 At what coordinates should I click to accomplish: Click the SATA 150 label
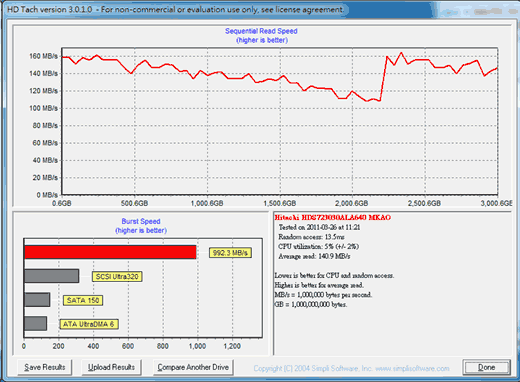(x=83, y=300)
